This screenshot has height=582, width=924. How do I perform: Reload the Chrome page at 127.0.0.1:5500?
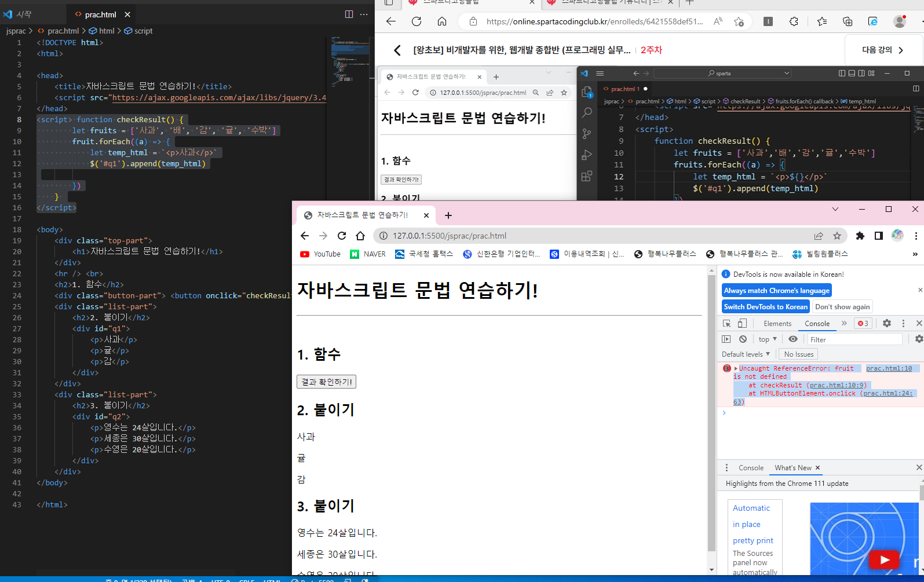pyautogui.click(x=342, y=236)
